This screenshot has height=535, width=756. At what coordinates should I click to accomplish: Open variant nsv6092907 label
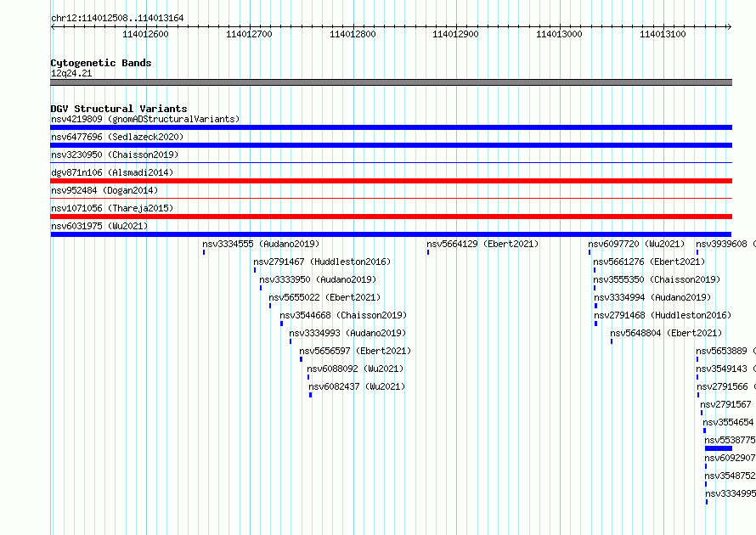(x=730, y=458)
